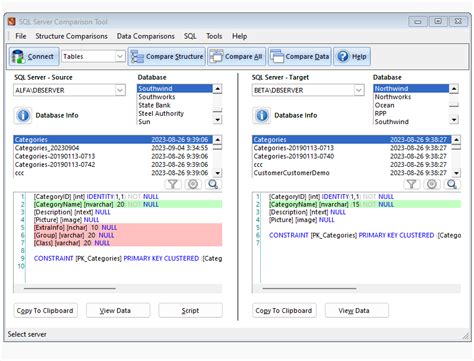Click source Copy To Clipboard button
This screenshot has width=474, height=361.
(x=45, y=310)
